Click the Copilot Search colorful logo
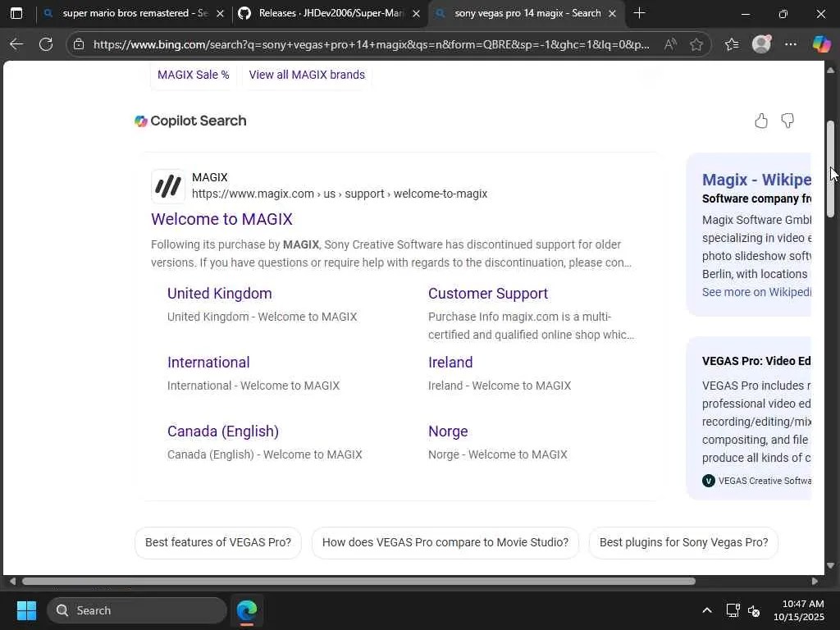Viewport: 840px width, 630px height. pyautogui.click(x=141, y=121)
